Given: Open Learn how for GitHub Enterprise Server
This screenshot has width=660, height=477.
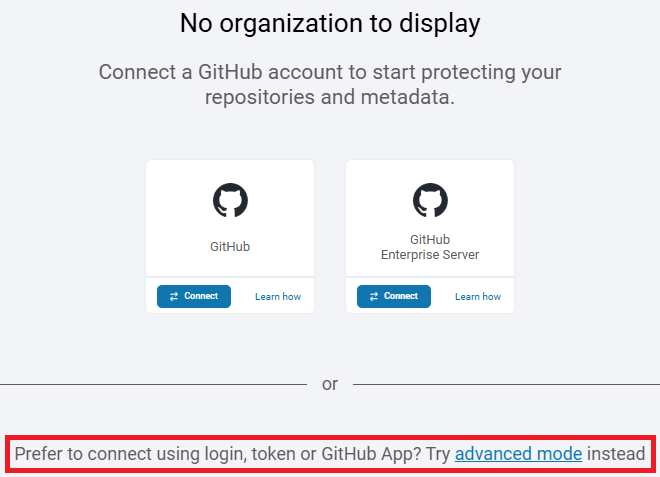Looking at the screenshot, I should coord(478,297).
